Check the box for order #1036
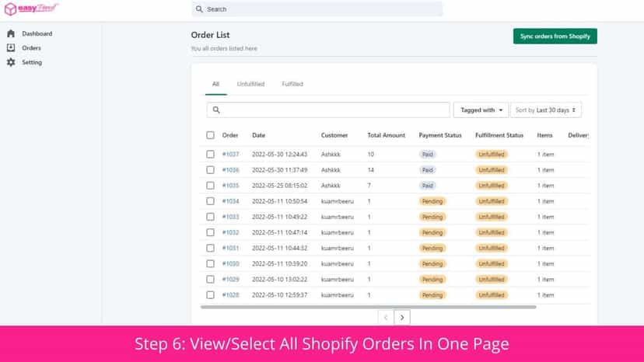The width and height of the screenshot is (644, 362). pos(210,170)
